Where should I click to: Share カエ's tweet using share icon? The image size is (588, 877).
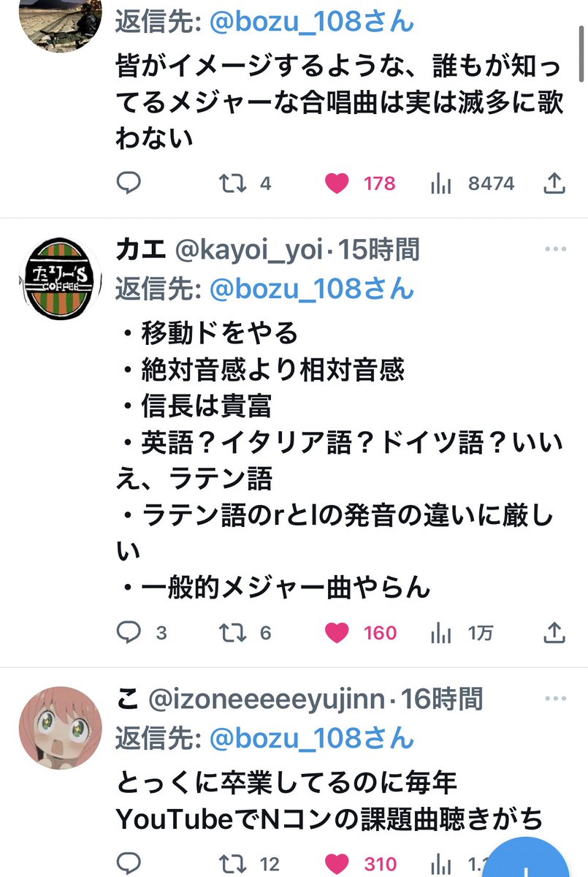click(x=554, y=632)
